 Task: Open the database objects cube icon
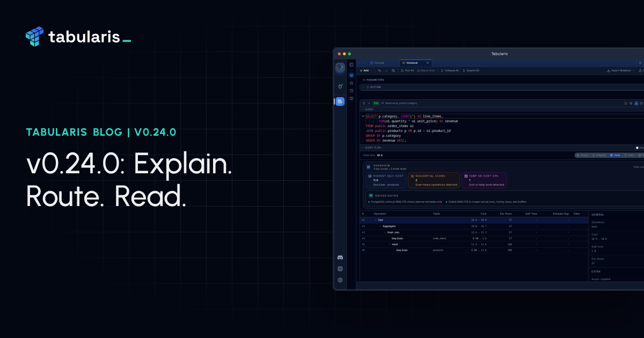(352, 75)
